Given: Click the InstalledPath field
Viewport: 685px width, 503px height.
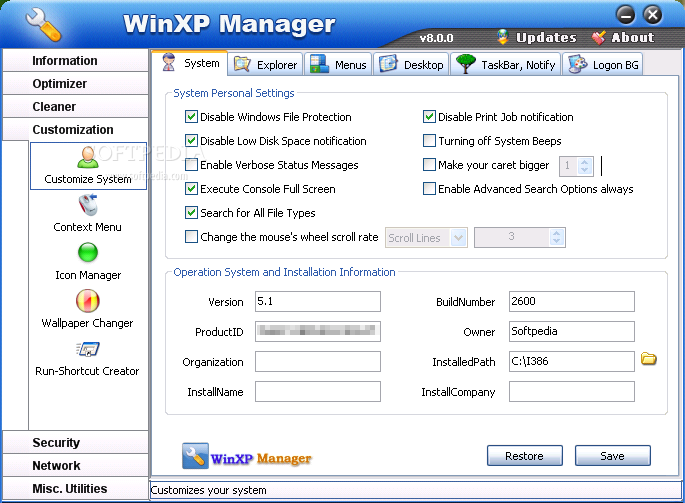Looking at the screenshot, I should click(571, 361).
